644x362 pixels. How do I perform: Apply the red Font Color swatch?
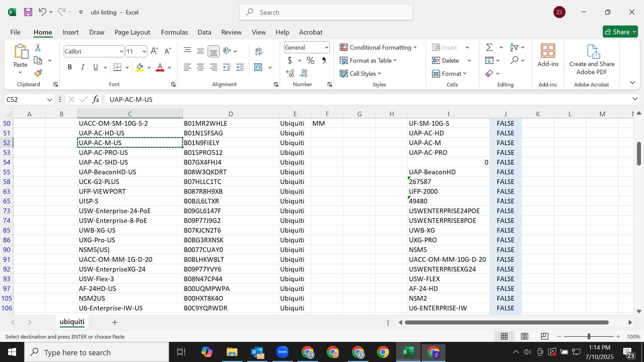pos(160,67)
